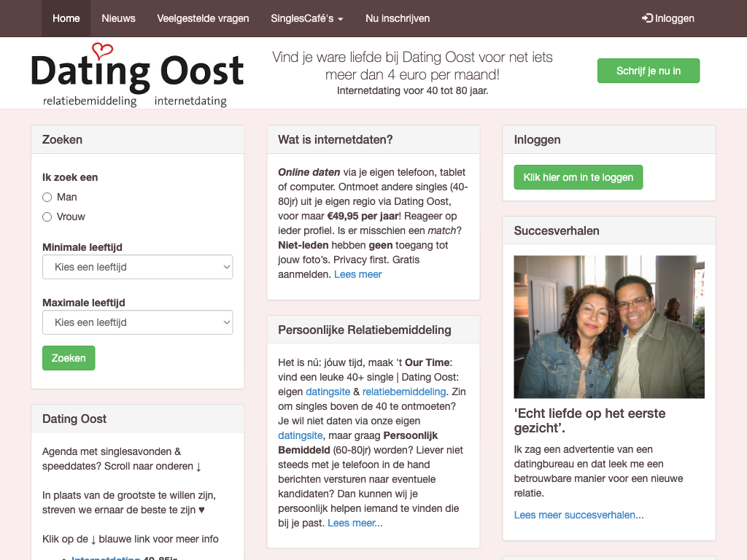Click the green Zoeken button
This screenshot has height=560, width=747.
pyautogui.click(x=69, y=358)
